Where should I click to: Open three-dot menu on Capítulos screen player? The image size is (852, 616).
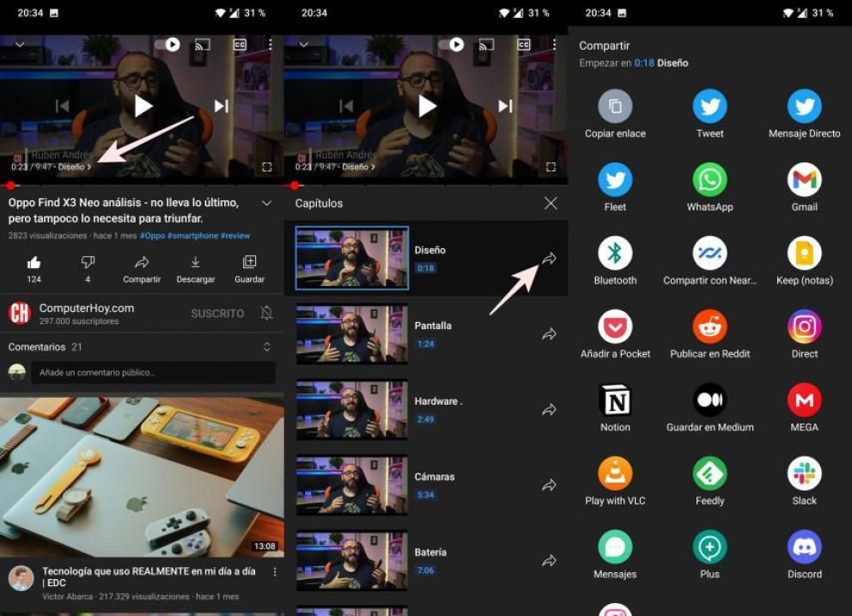pyautogui.click(x=554, y=45)
